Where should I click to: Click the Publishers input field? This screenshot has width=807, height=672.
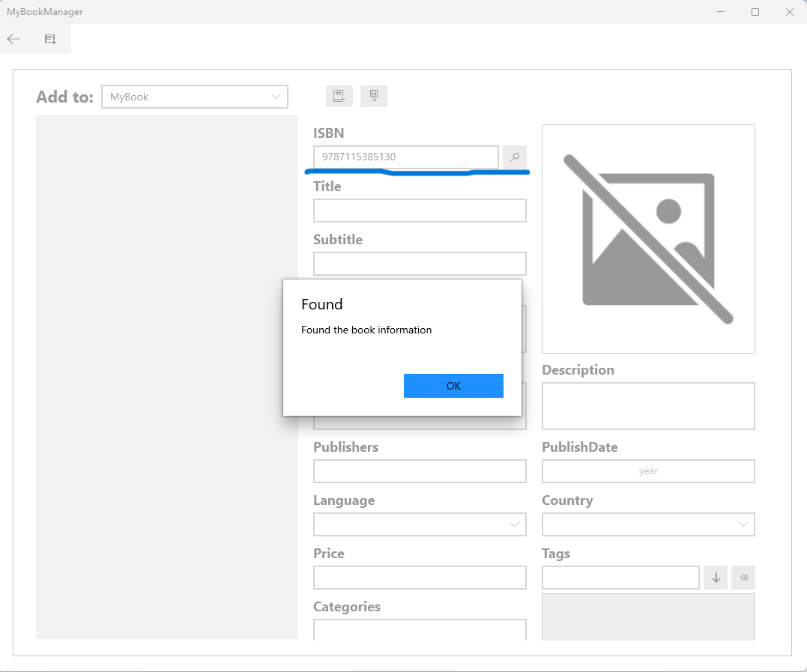[x=420, y=471]
